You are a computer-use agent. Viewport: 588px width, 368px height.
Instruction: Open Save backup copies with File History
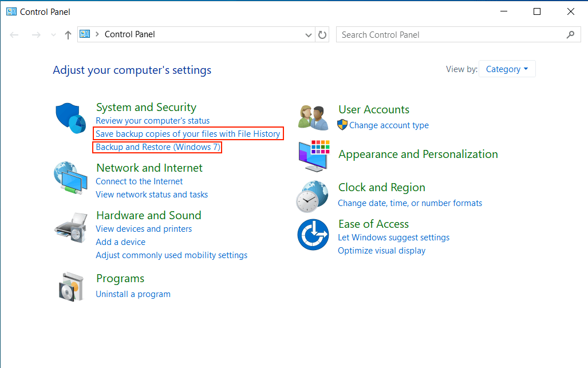click(188, 134)
